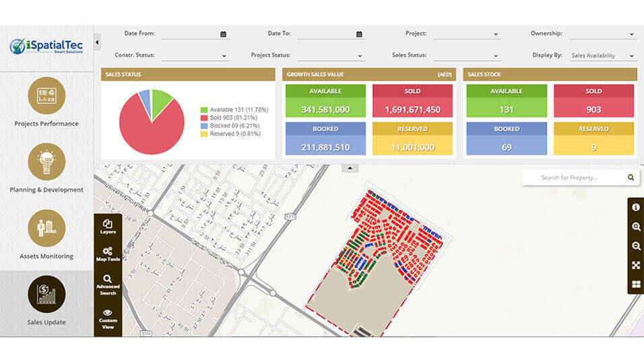Screen dimensions: 644x362
Task: Collapse the left sidebar arrow
Action: (97, 42)
